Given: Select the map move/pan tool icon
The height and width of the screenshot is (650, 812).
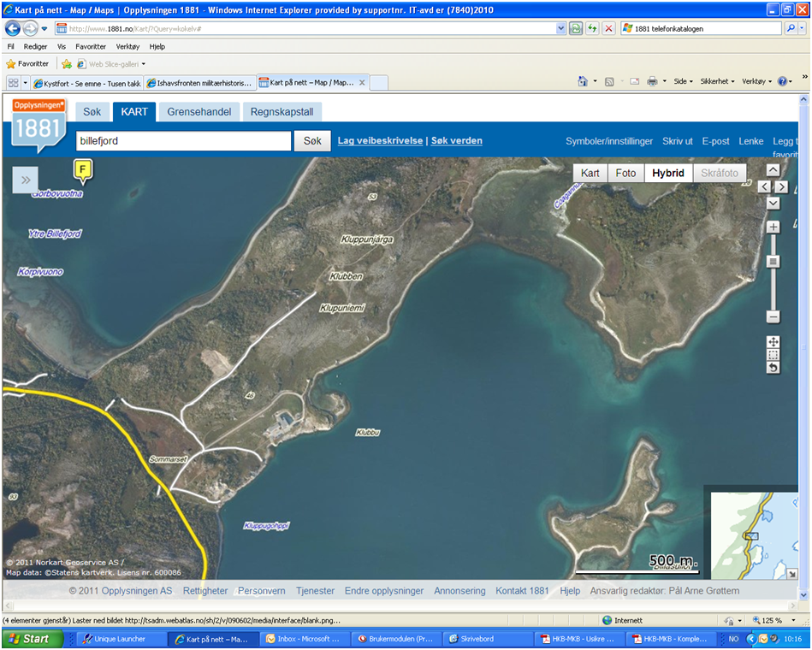Looking at the screenshot, I should tap(773, 342).
